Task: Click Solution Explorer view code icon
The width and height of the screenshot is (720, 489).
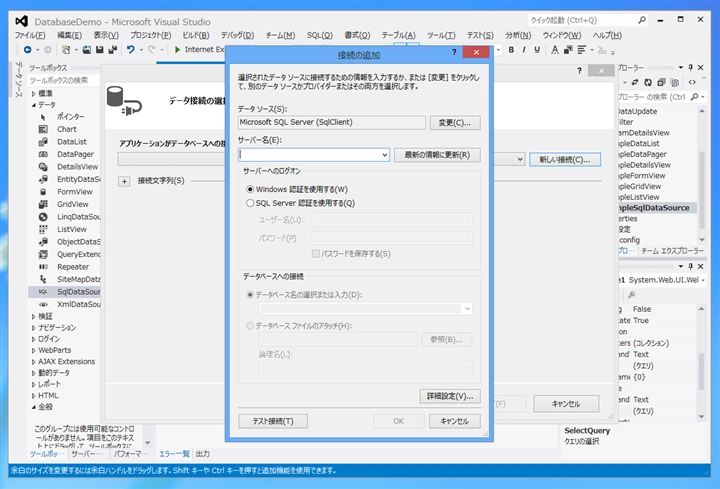Action: click(x=692, y=82)
